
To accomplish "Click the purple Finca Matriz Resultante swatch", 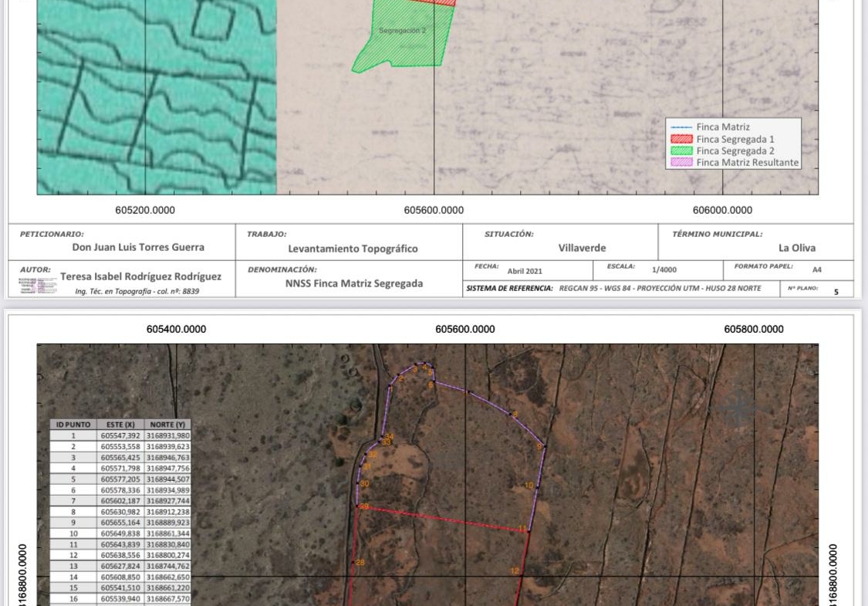I will coord(681,163).
